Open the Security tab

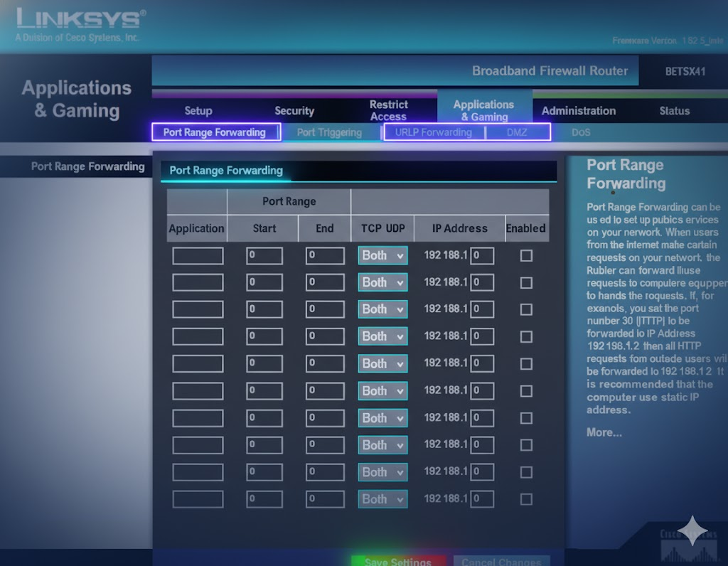click(x=294, y=111)
